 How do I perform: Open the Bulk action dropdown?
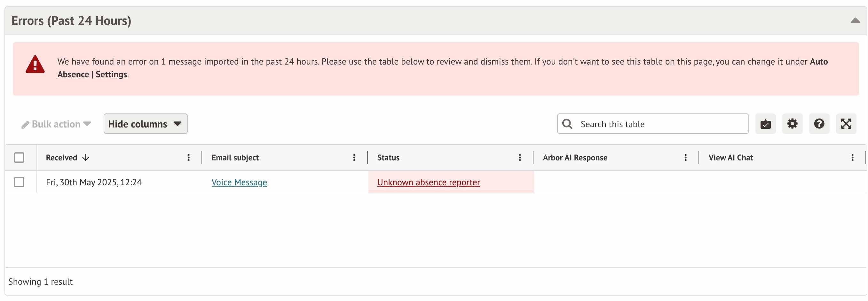pos(56,124)
